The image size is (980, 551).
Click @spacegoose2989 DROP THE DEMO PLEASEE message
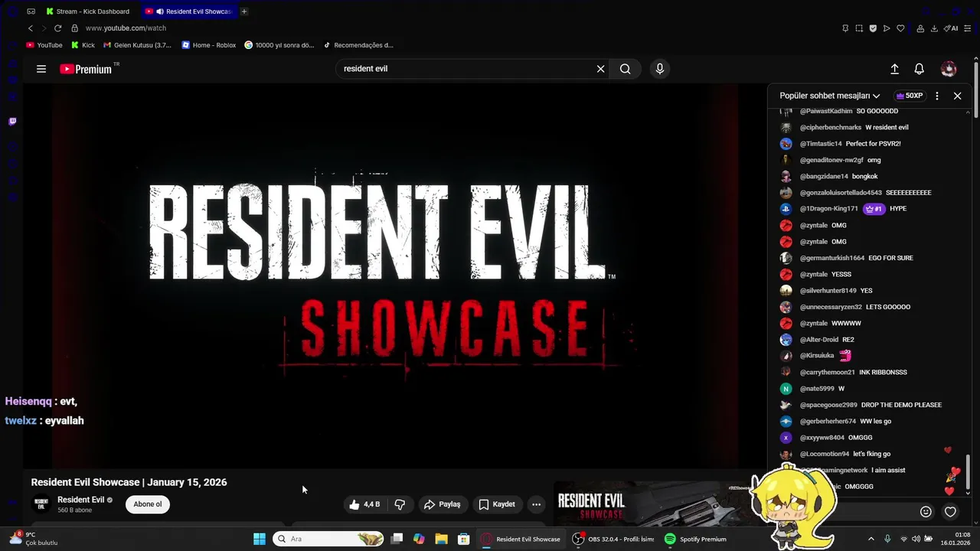(x=861, y=405)
